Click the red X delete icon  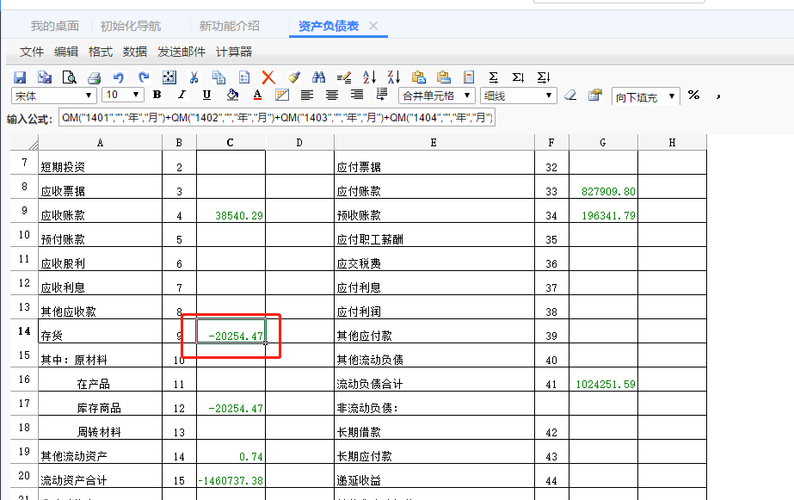(268, 77)
